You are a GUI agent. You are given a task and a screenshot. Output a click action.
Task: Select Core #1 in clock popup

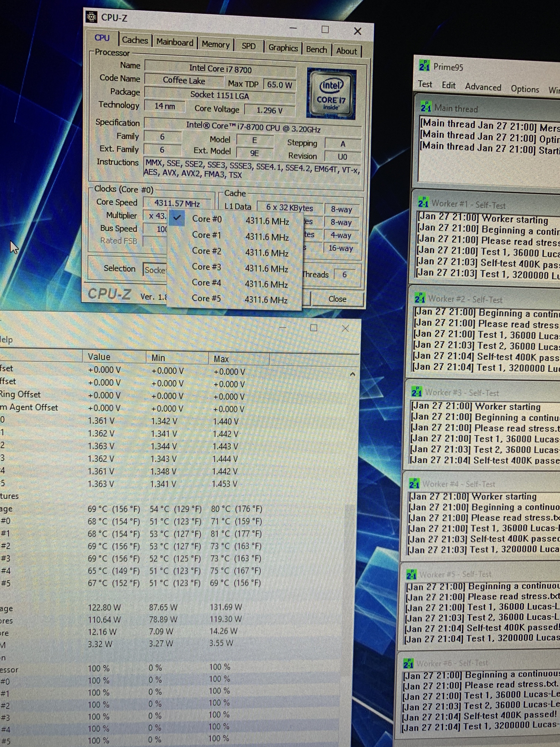pyautogui.click(x=235, y=236)
